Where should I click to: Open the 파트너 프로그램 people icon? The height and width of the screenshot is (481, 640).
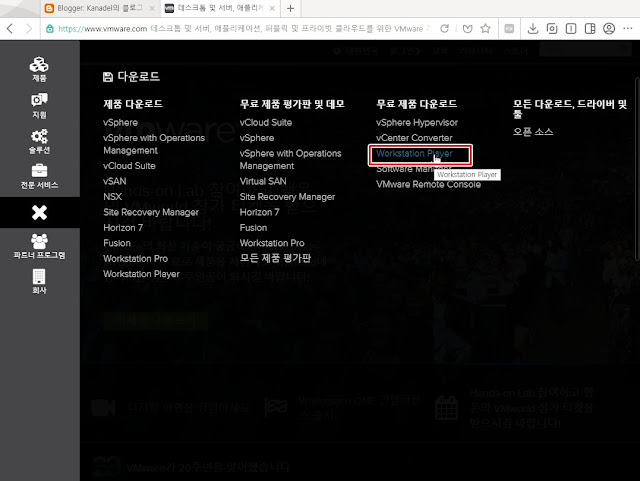coord(39,246)
